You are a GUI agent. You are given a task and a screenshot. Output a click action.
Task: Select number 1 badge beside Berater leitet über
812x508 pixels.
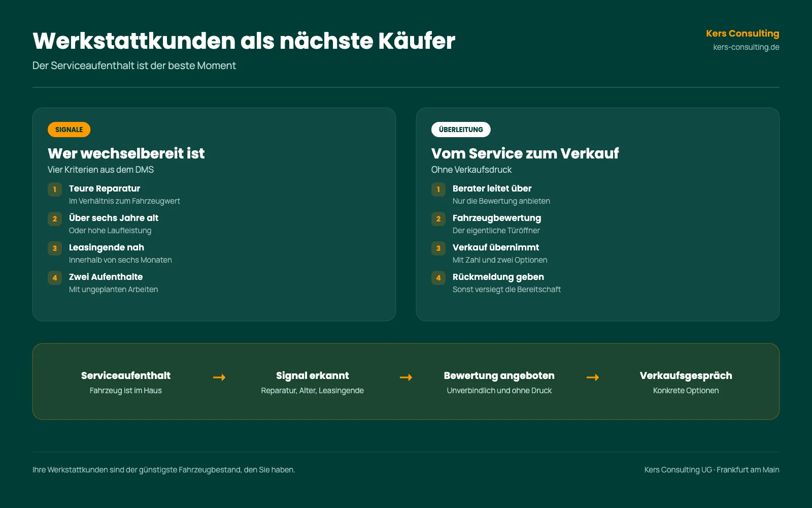pyautogui.click(x=438, y=189)
